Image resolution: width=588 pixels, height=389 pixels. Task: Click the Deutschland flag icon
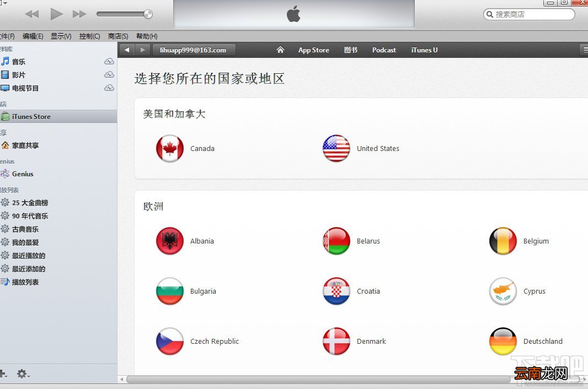tap(503, 341)
